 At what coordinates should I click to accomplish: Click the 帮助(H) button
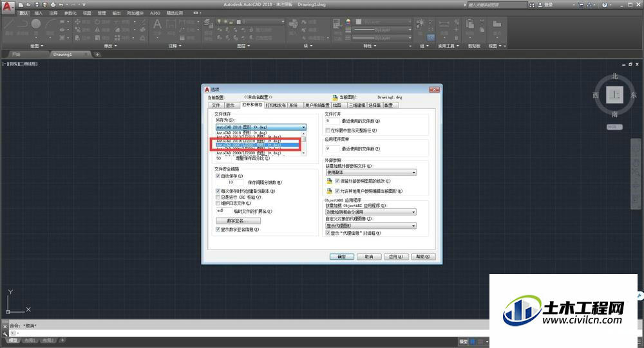point(423,257)
